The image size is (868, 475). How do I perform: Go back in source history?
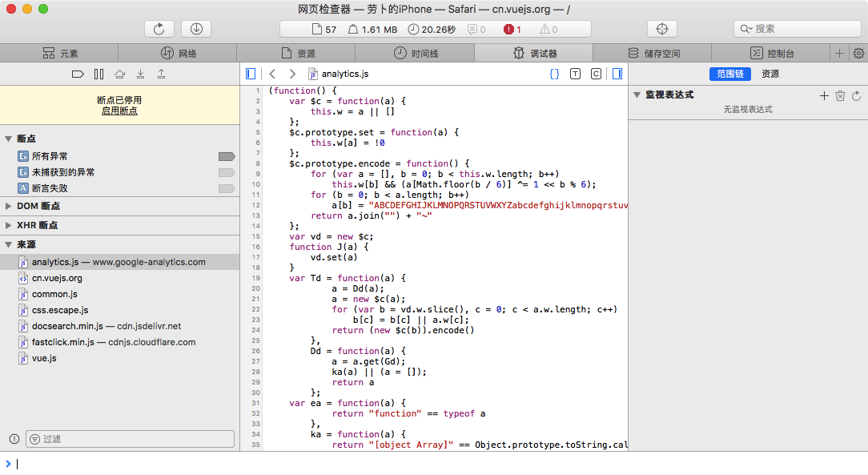pyautogui.click(x=272, y=74)
